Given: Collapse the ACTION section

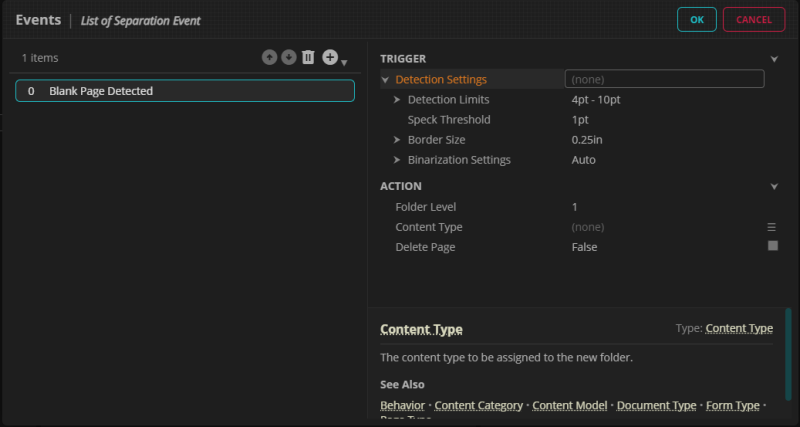Looking at the screenshot, I should [x=774, y=186].
